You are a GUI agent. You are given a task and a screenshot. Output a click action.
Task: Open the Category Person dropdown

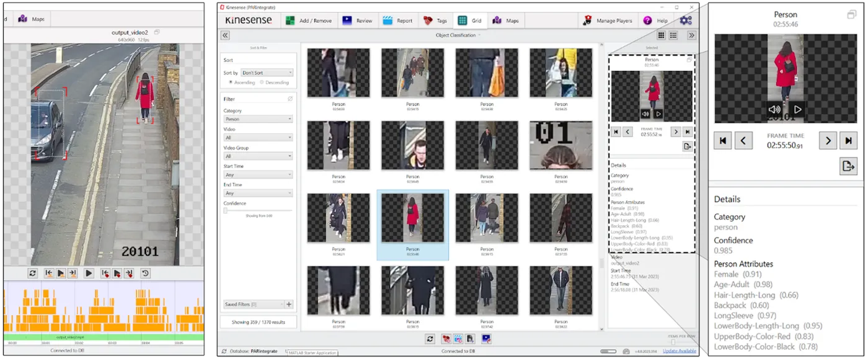(x=258, y=119)
